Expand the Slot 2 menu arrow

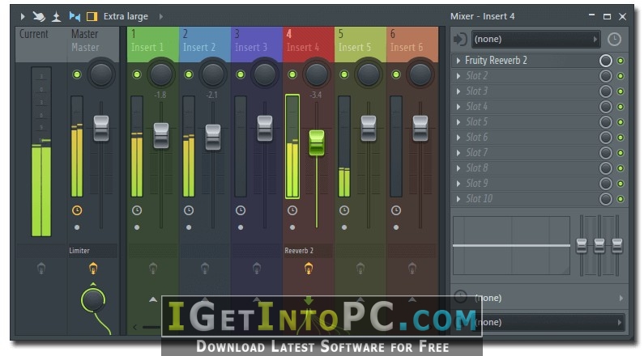point(458,76)
